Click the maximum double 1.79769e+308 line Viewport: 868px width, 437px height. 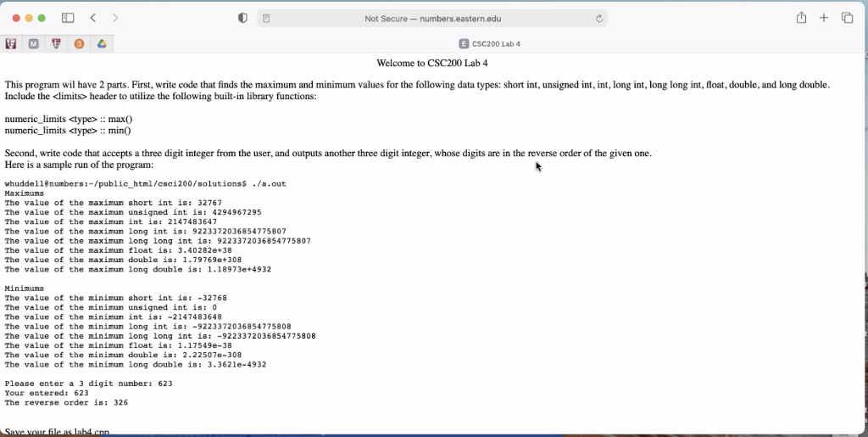coord(123,260)
